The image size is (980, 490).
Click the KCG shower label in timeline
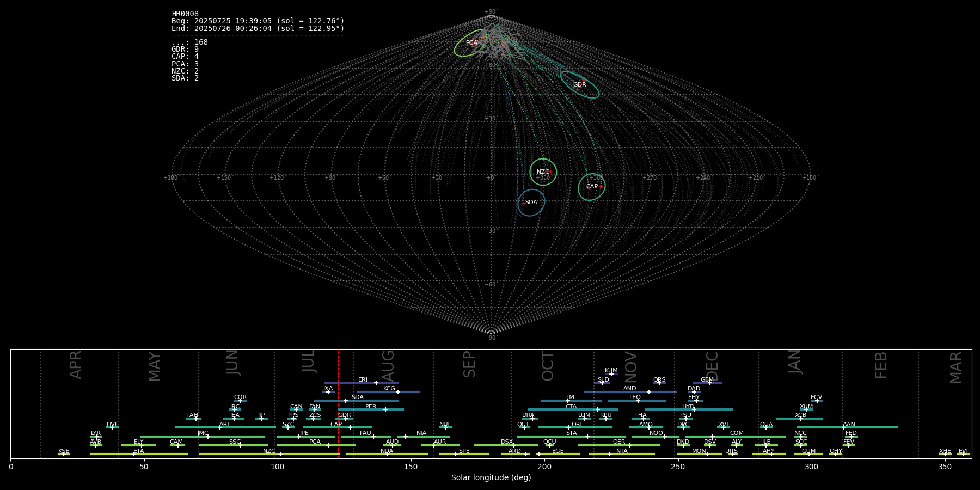(x=389, y=389)
